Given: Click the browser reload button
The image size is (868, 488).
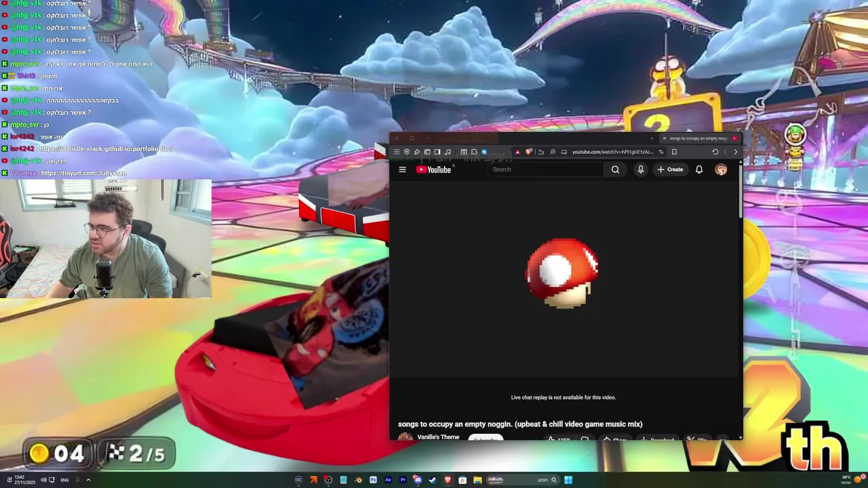Looking at the screenshot, I should click(x=715, y=152).
